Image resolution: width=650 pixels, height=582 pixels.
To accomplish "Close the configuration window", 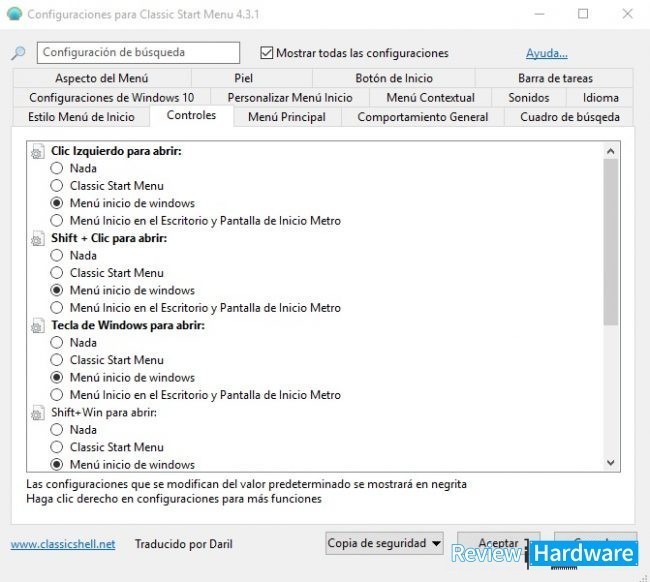I will pyautogui.click(x=627, y=14).
